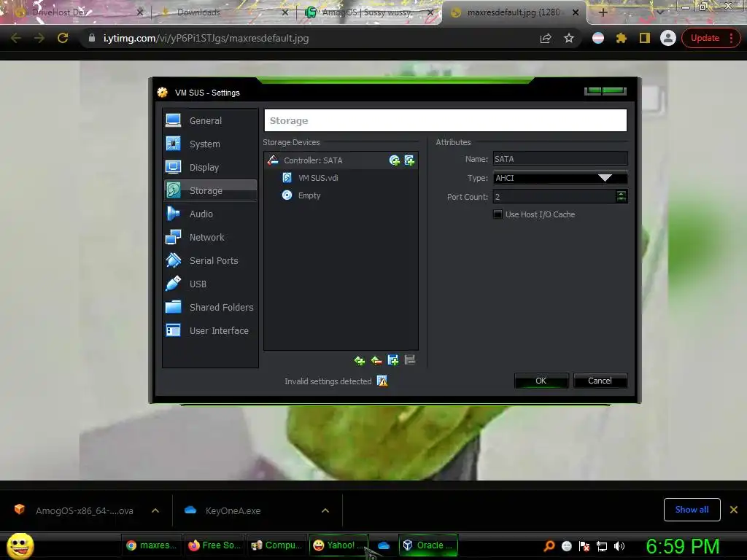Click the controller Name field
This screenshot has height=560, width=747.
tap(560, 159)
